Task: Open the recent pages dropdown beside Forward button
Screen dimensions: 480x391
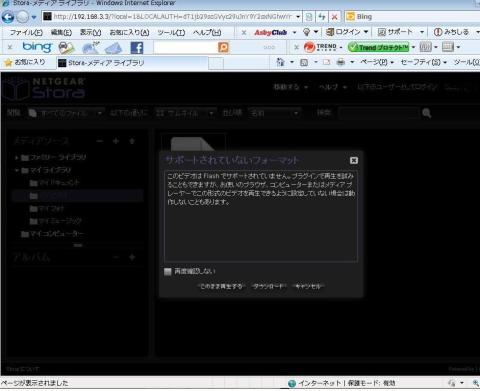Action: click(33, 17)
